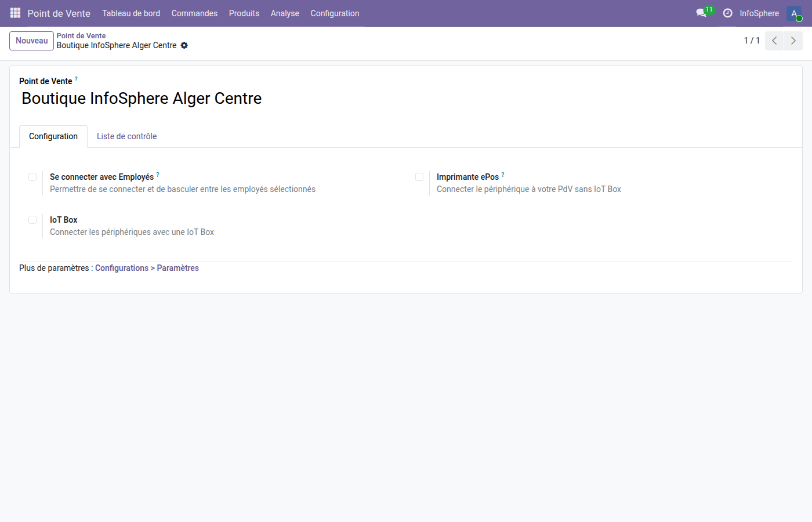Click the help icon beside Se connecter avec Employés
The image size is (812, 522).
point(157,173)
